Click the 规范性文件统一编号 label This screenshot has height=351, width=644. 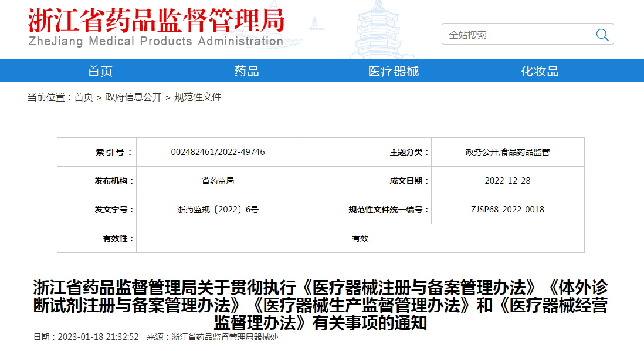point(388,210)
